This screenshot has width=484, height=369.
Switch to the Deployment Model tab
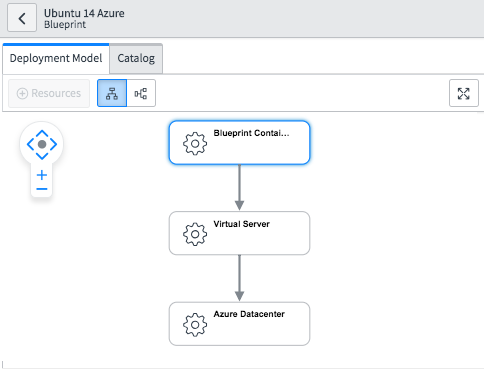point(56,58)
